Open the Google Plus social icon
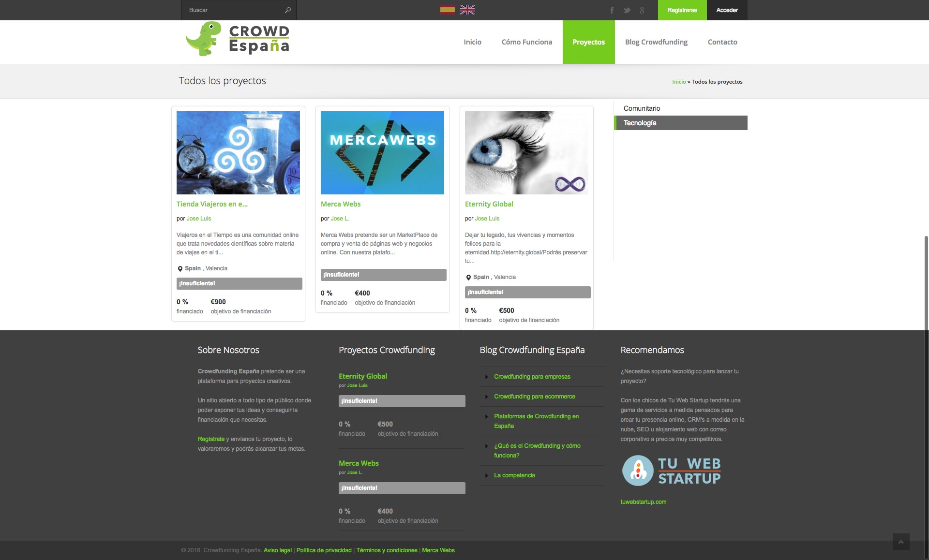The image size is (929, 560). (642, 10)
